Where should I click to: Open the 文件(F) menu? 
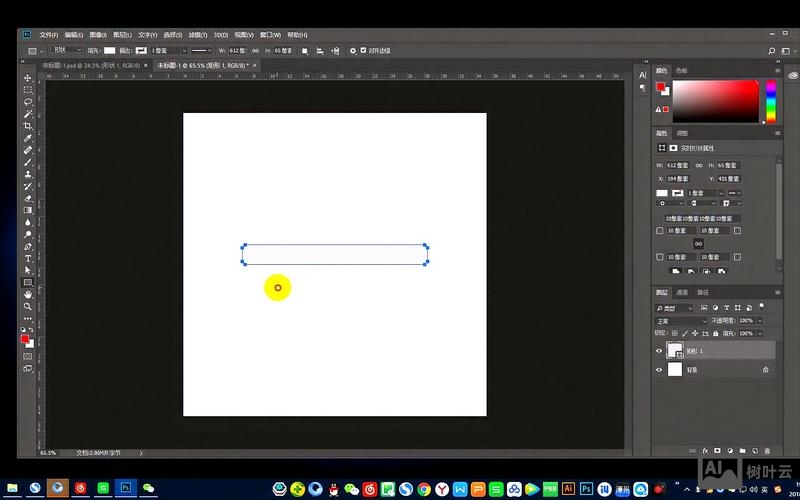point(48,34)
